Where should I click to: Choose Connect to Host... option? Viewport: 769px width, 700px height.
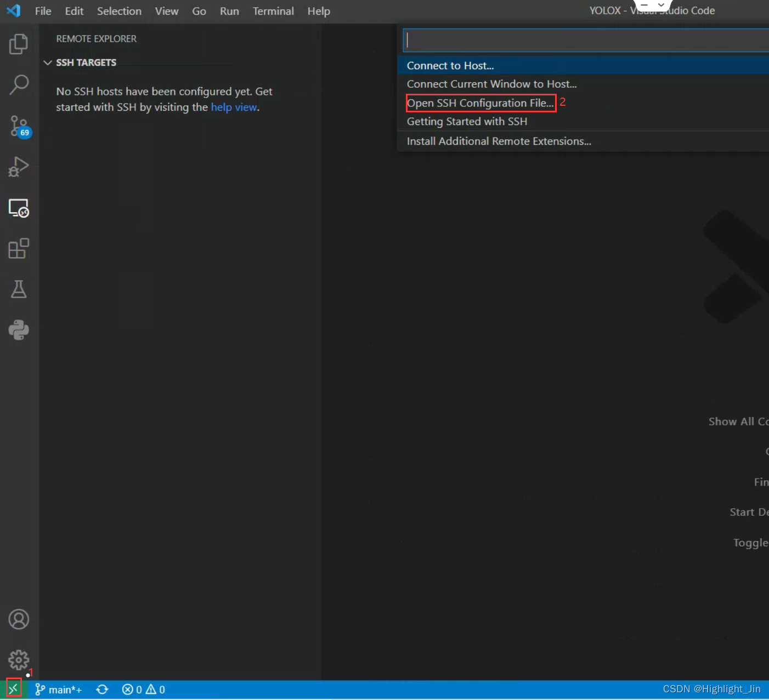(583, 65)
